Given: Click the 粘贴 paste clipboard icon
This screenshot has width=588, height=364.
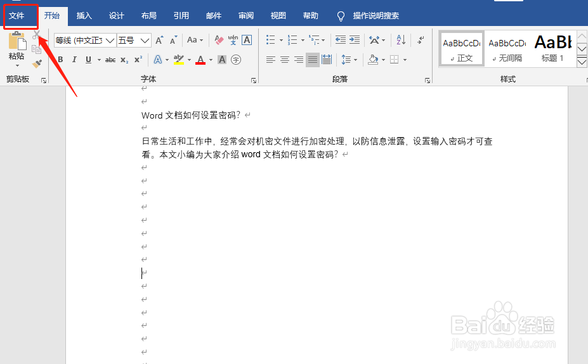Looking at the screenshot, I should pos(17,41).
